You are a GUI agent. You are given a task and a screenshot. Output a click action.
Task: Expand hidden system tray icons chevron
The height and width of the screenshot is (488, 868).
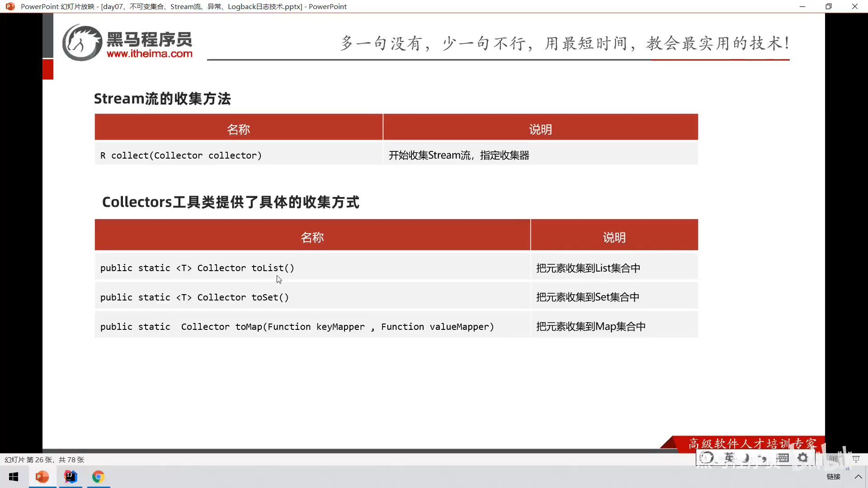click(x=858, y=477)
